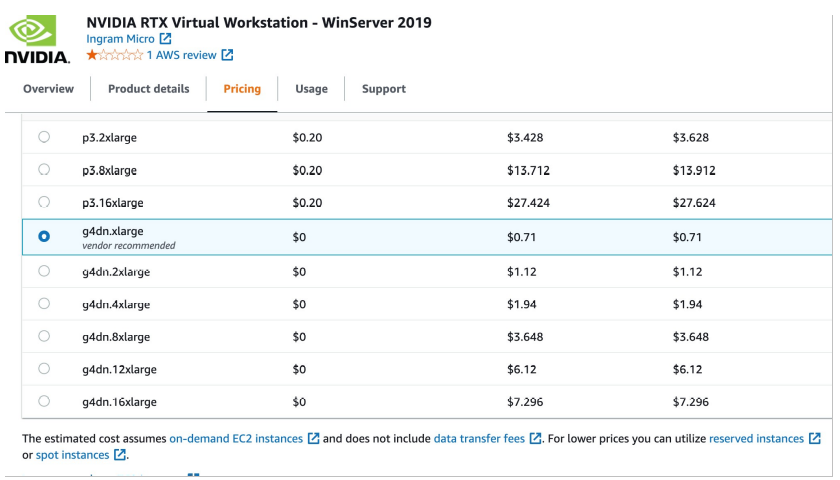Click the NVIDIA logo thumbnail
840x480 pixels.
[x=38, y=39]
